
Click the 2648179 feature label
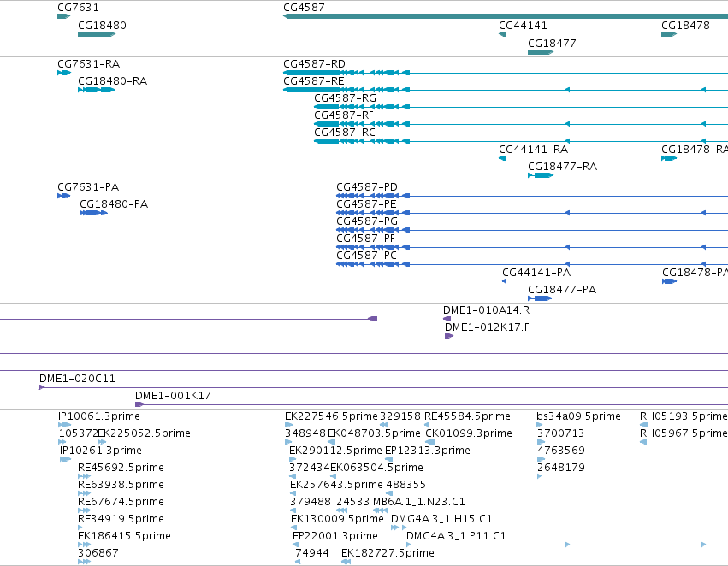pos(561,469)
